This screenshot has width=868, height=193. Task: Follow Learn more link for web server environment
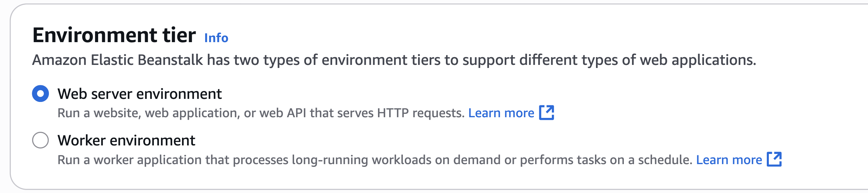(501, 113)
